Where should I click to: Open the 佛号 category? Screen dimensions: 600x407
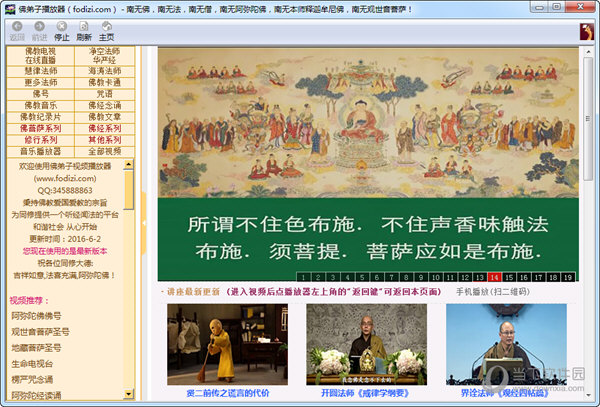coord(41,94)
